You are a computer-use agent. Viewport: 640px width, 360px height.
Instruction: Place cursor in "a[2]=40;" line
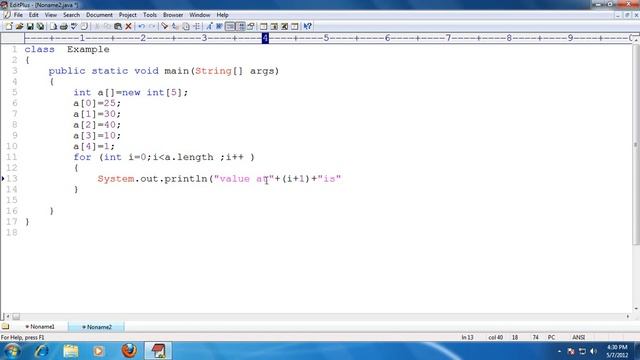point(97,124)
